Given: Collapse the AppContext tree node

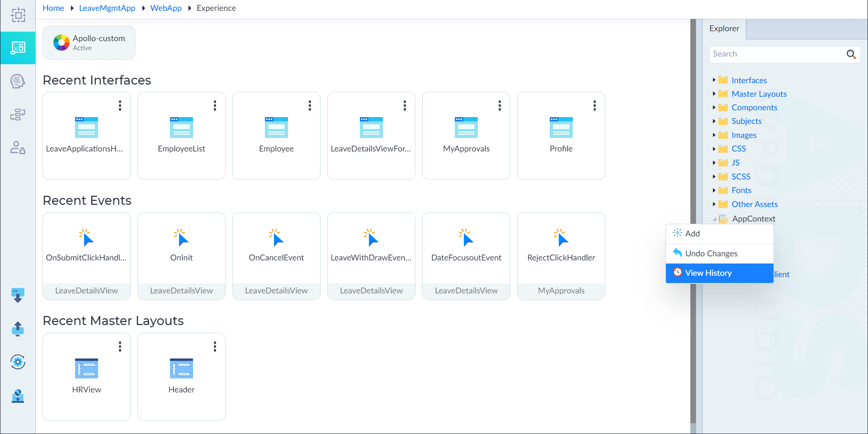Looking at the screenshot, I should [x=714, y=219].
